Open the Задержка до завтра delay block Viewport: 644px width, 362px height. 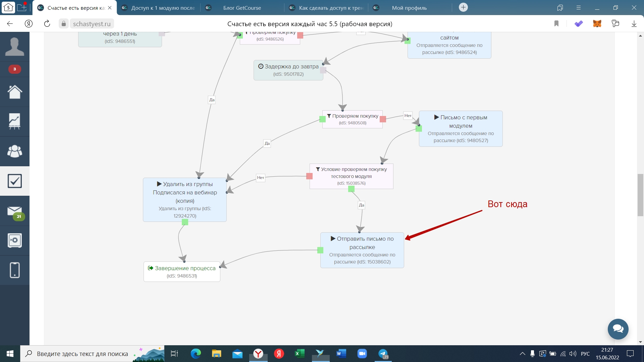288,70
